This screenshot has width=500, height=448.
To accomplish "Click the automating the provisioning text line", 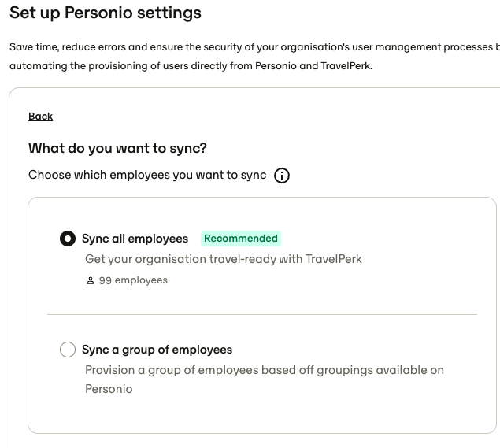I will point(191,66).
